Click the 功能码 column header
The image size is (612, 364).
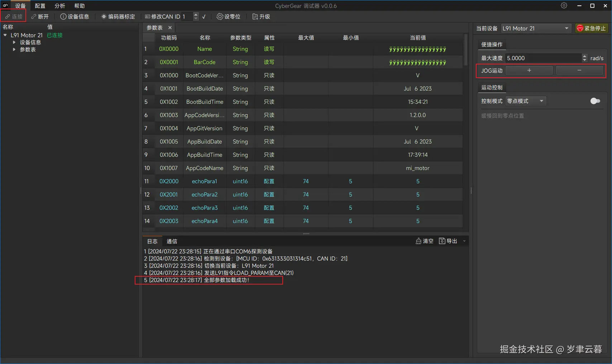169,38
